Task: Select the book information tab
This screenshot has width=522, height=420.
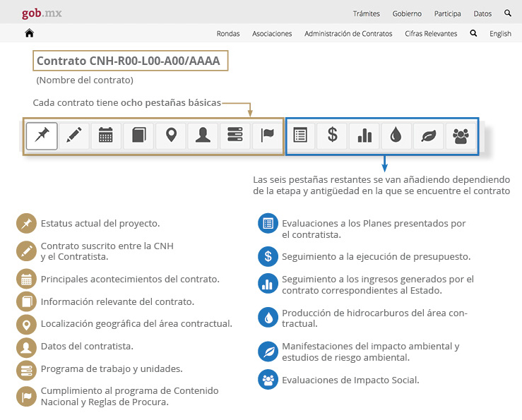Action: pyautogui.click(x=138, y=136)
